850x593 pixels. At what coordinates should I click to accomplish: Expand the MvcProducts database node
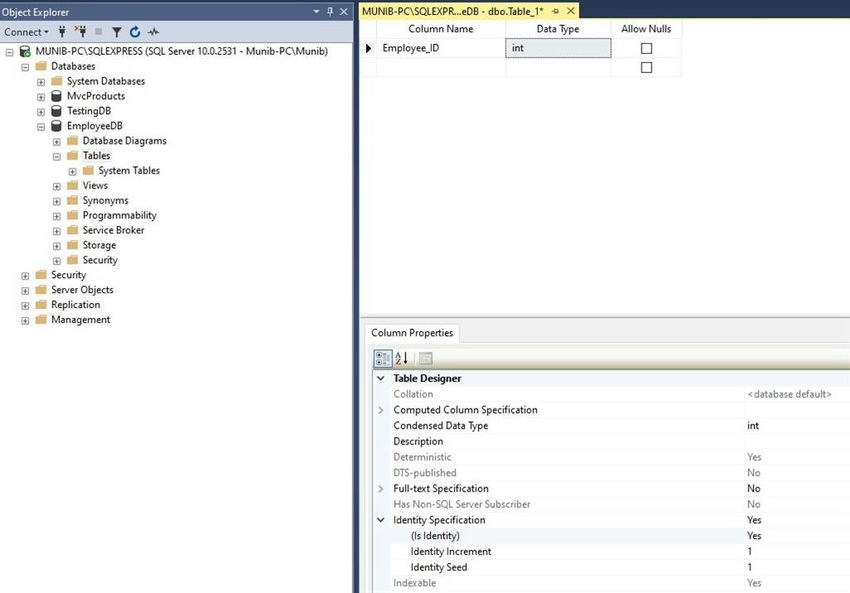click(41, 97)
